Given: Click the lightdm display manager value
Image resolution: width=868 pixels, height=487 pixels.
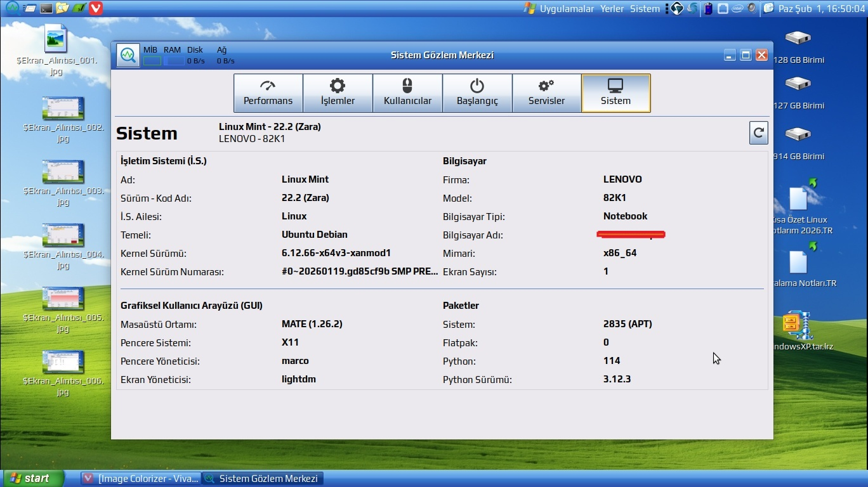Looking at the screenshot, I should click(299, 379).
